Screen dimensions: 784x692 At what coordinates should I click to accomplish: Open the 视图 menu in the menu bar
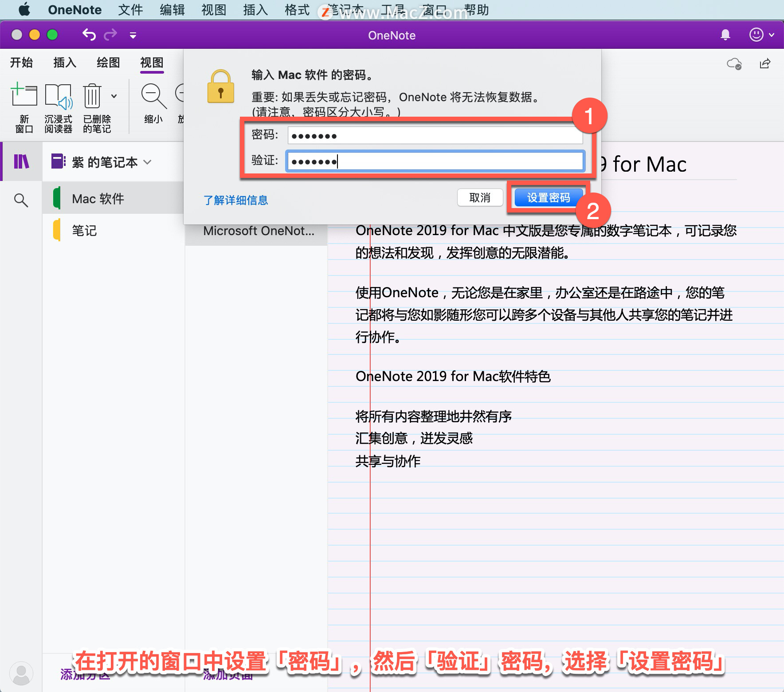[214, 9]
